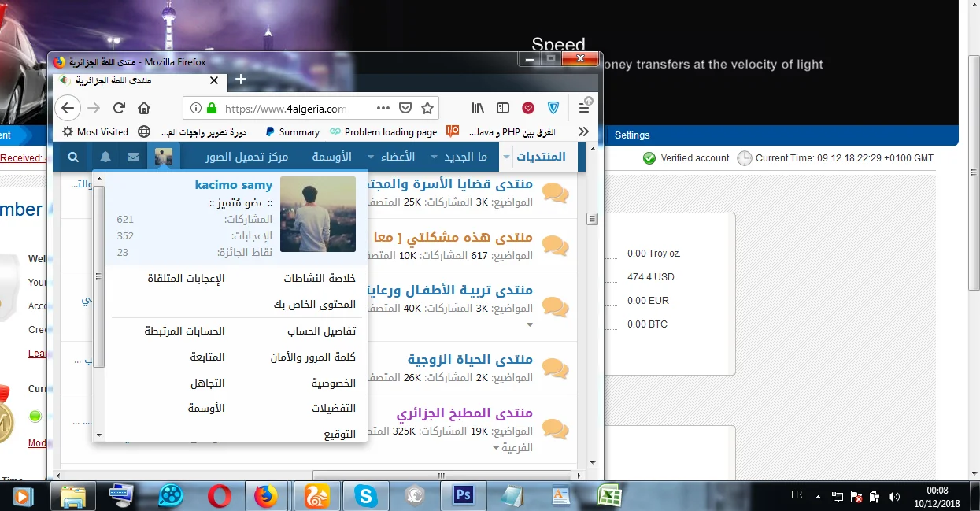The width and height of the screenshot is (980, 511).
Task: Toggle the Firefox sidebar view icon
Action: click(503, 108)
